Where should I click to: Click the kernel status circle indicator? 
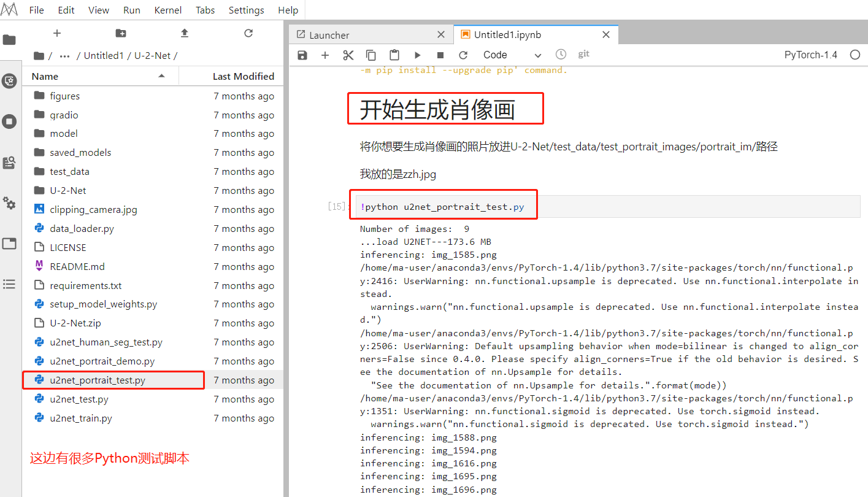(x=855, y=55)
